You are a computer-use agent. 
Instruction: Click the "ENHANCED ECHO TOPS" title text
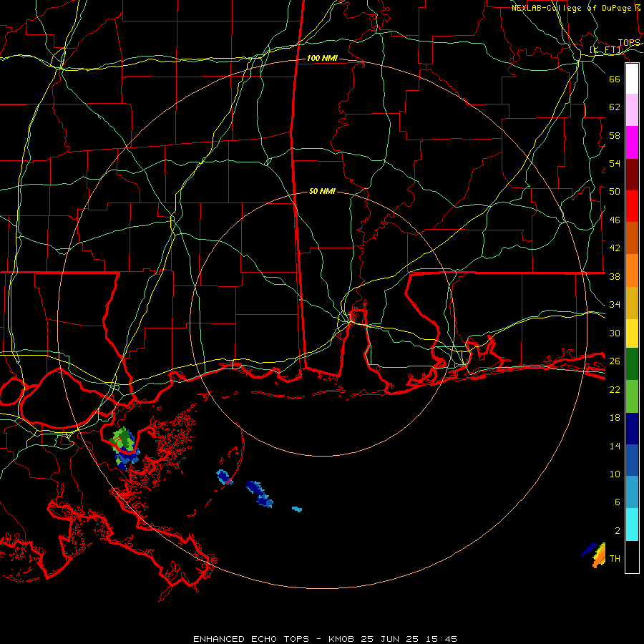[x=251, y=639]
